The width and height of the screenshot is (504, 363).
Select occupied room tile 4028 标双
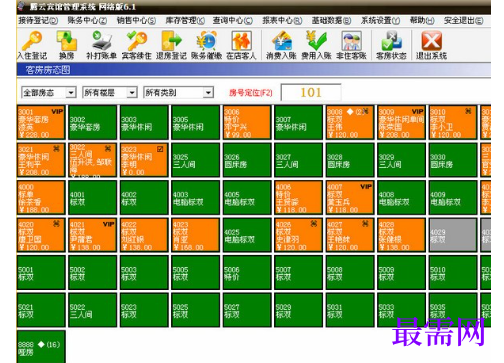(401, 235)
